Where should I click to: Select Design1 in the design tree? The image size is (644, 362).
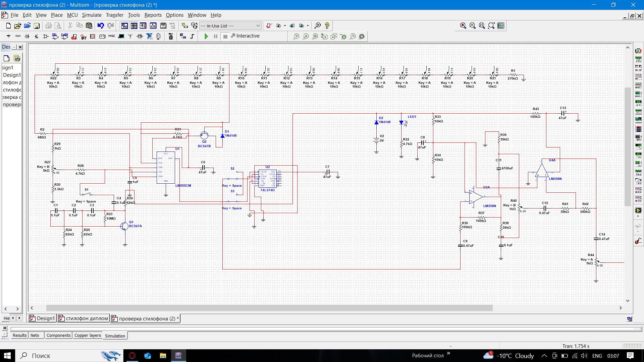[x=12, y=75]
